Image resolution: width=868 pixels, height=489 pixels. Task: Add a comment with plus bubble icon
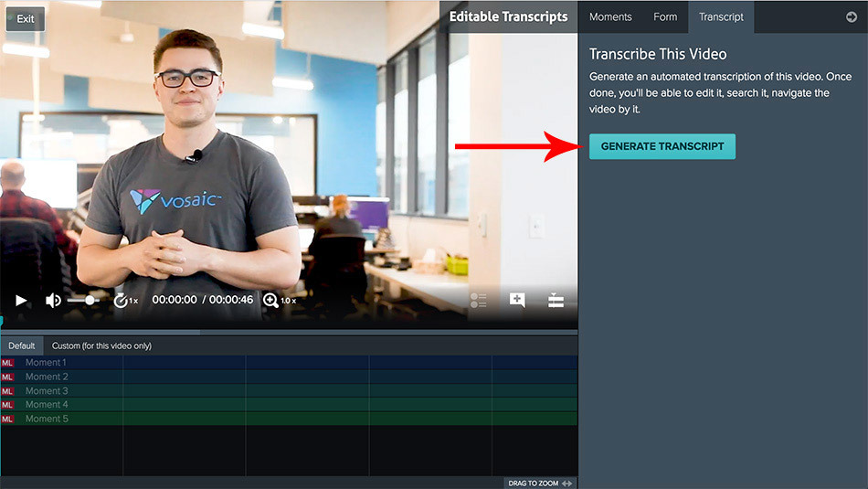pos(517,300)
